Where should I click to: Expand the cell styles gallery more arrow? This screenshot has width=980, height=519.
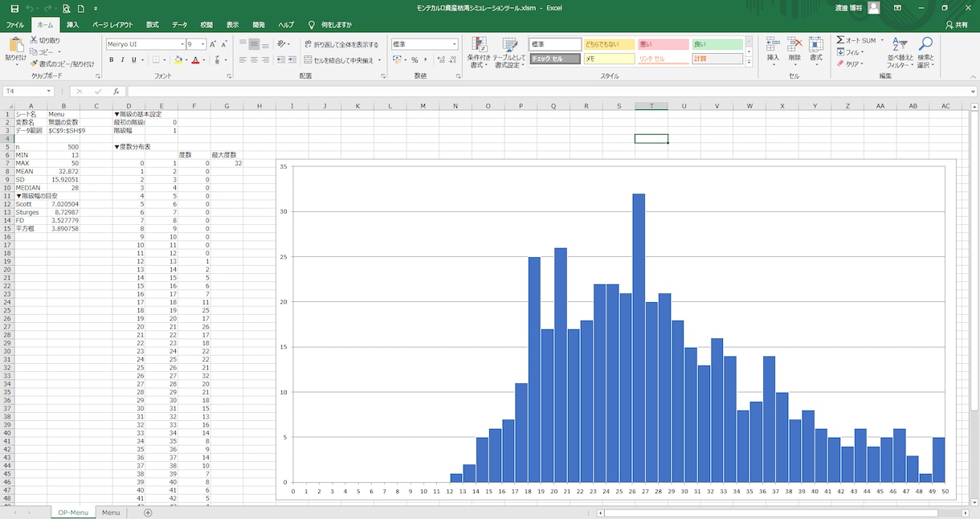749,61
